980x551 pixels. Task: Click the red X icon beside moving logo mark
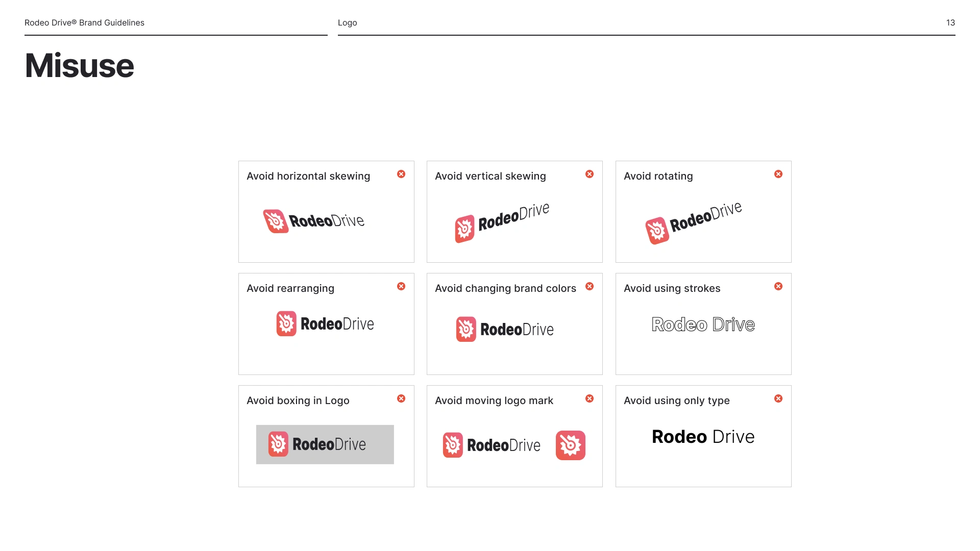click(590, 399)
